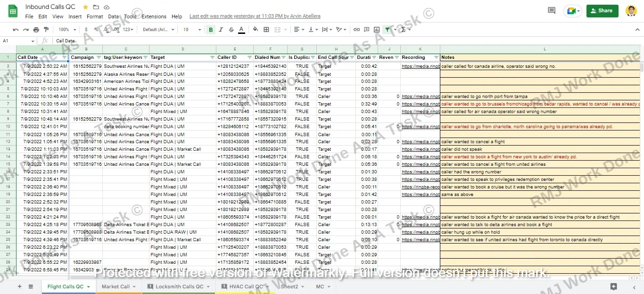
Task: Collapse the side panel using the bottom-right arrow
Action: coord(634,286)
